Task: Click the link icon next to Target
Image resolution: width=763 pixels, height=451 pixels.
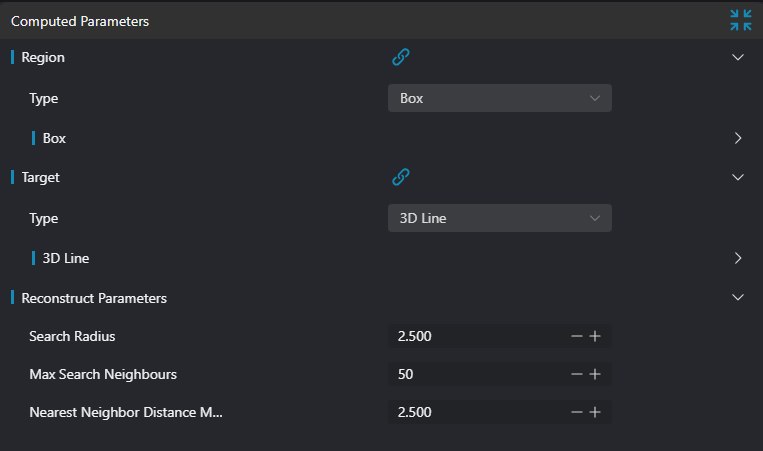Action: coord(400,177)
